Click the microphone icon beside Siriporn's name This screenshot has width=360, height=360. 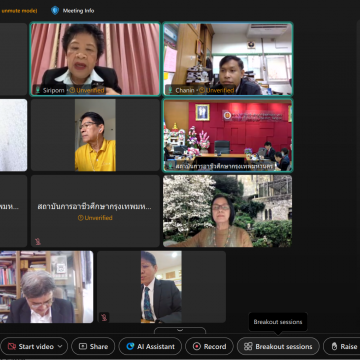point(38,90)
